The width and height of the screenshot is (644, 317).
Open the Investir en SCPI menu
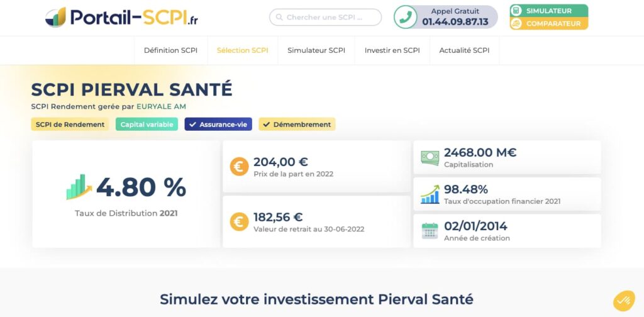click(392, 50)
